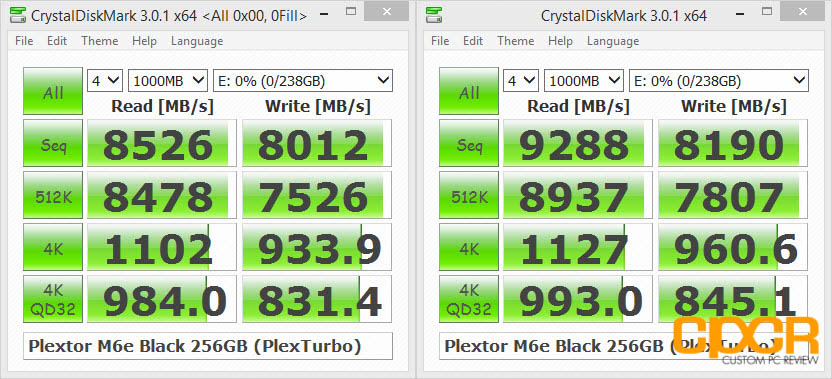Click CrystalDiskMark app icon in right window title
The image size is (832, 379).
(x=435, y=15)
